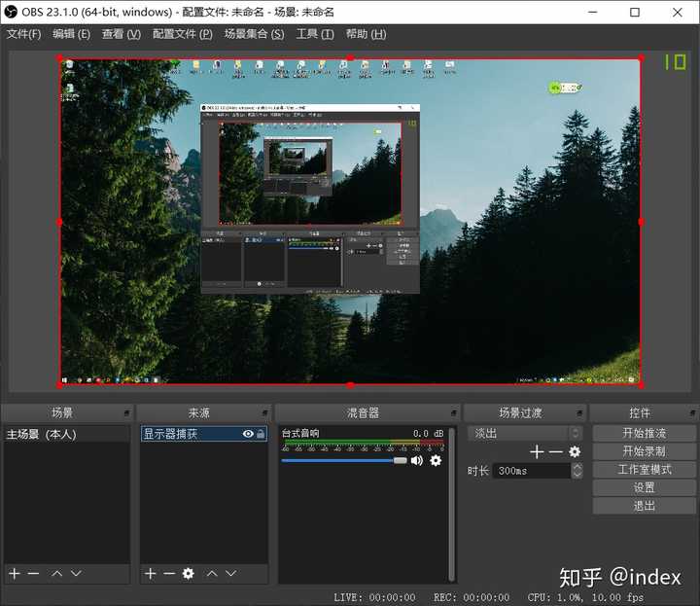
Task: Select the 主场景 (本人) scene
Action: 66,434
